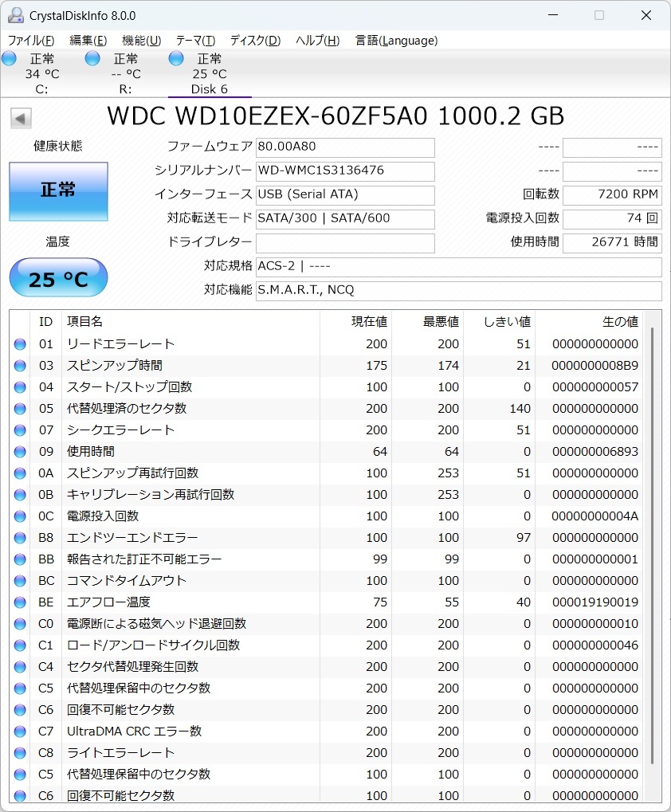Click status dot for ID C7 UltraDMA CRC エラー数
This screenshot has height=812, width=671.
coord(20,732)
